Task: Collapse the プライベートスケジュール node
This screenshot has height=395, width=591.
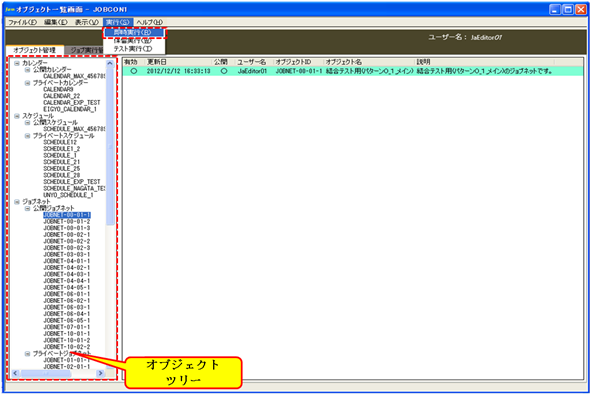Action: (x=27, y=136)
